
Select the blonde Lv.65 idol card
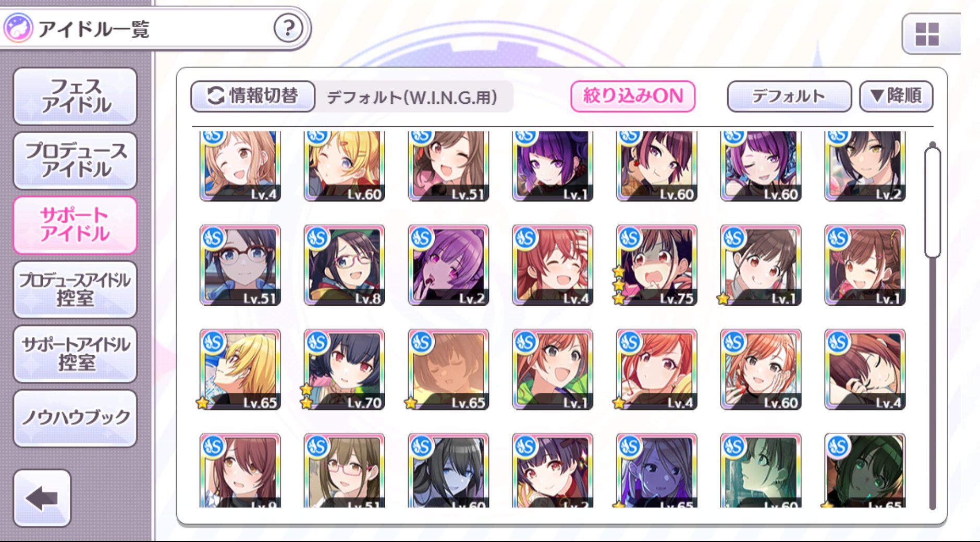coord(240,369)
